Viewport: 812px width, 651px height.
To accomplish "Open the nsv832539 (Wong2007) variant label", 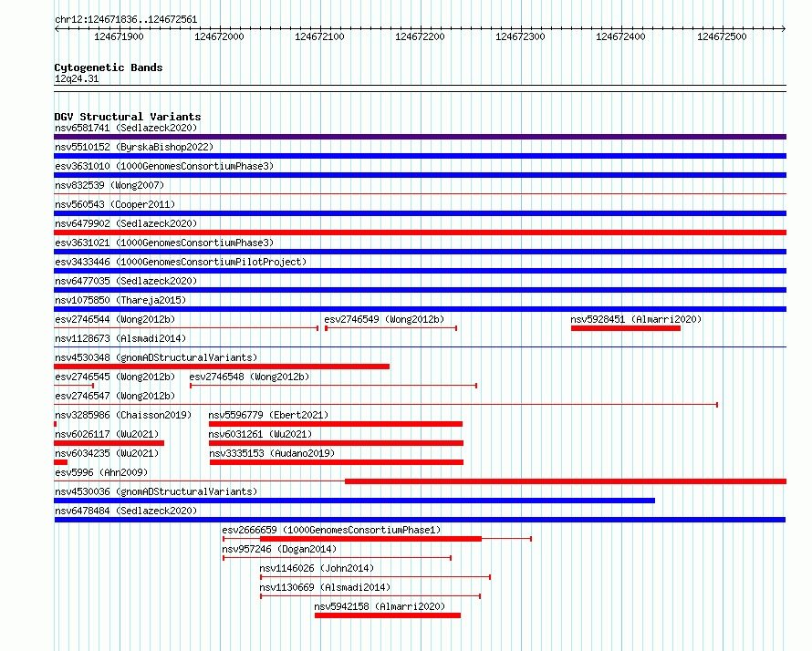I will point(109,185).
